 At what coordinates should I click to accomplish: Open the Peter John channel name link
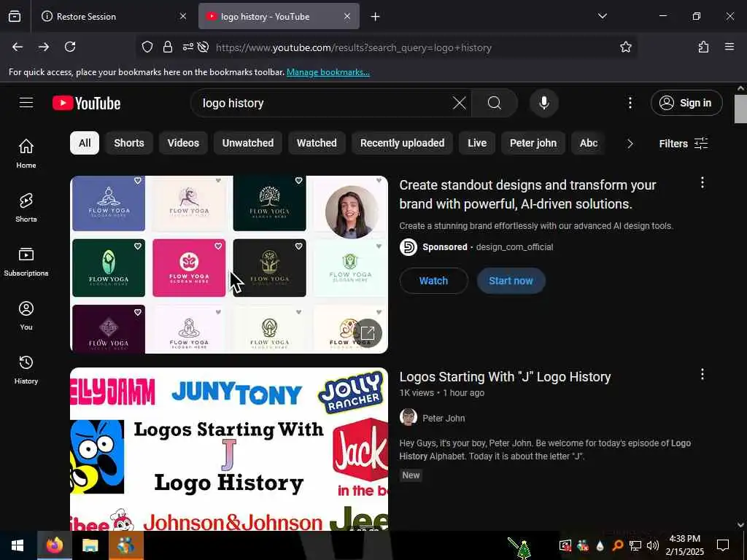[x=444, y=418]
